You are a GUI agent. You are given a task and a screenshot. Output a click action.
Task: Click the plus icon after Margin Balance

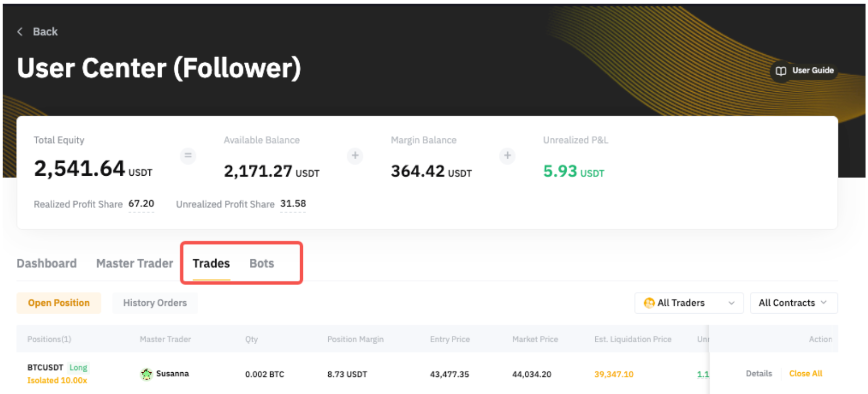[x=507, y=155]
